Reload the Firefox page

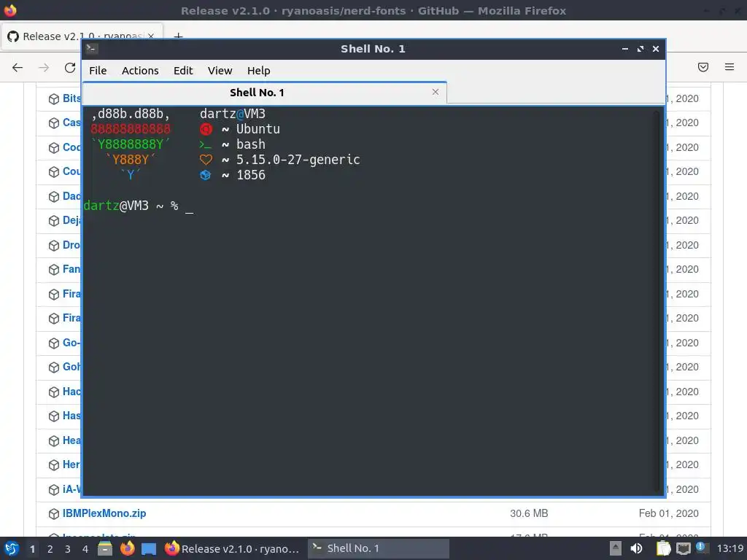coord(70,68)
